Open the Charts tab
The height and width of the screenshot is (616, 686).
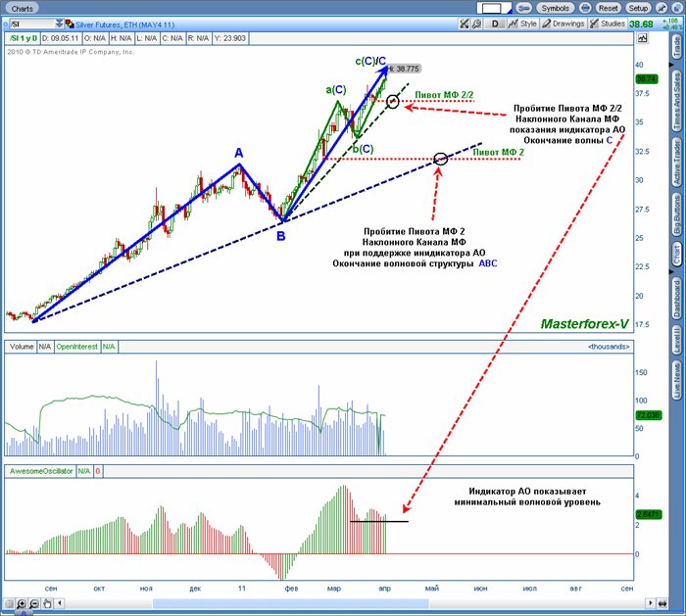coord(22,8)
